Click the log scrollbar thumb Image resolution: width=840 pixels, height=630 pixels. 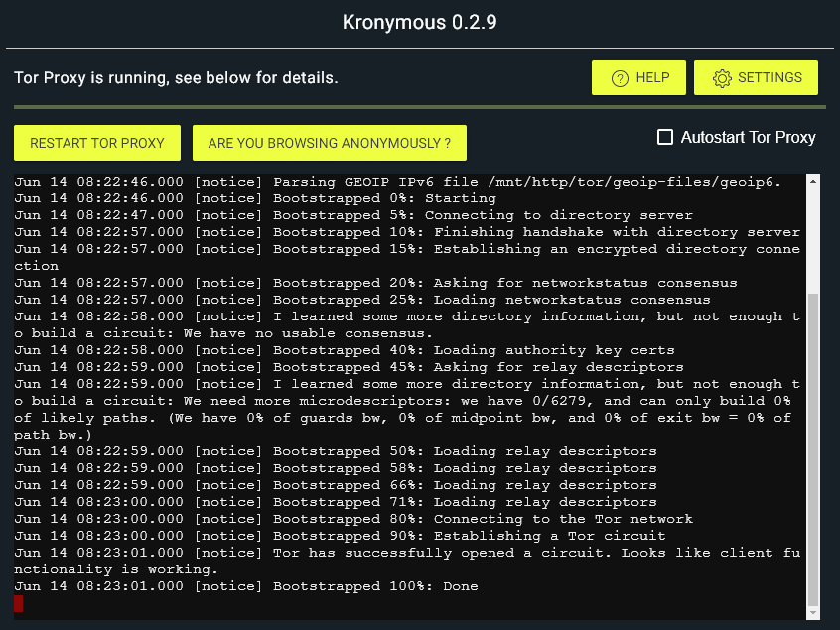tap(812, 449)
